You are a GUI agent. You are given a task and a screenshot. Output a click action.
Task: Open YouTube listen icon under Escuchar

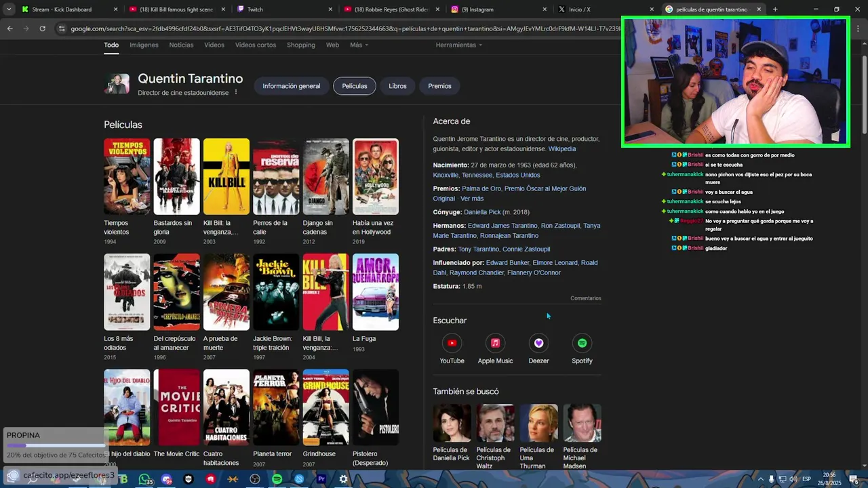[x=452, y=343]
